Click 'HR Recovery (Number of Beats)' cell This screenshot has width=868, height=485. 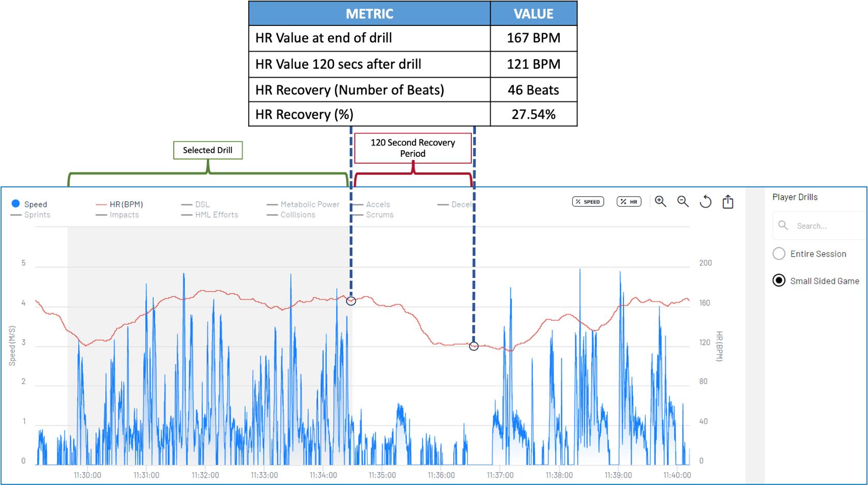click(369, 90)
